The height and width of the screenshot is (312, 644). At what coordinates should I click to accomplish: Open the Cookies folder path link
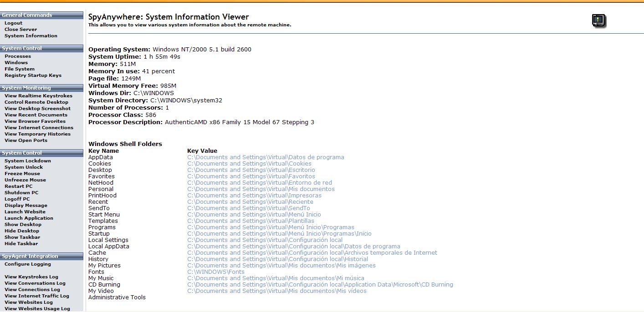coord(249,164)
